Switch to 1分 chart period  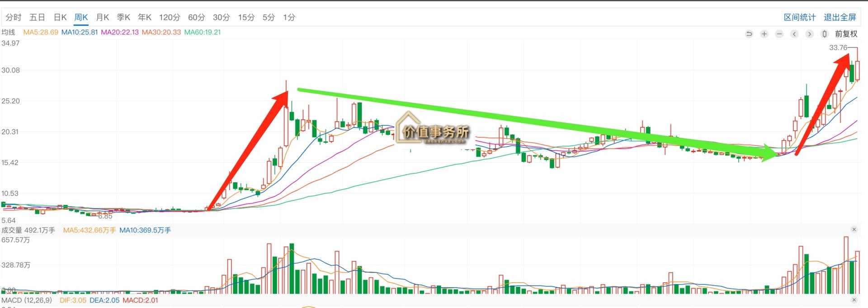pyautogui.click(x=289, y=17)
